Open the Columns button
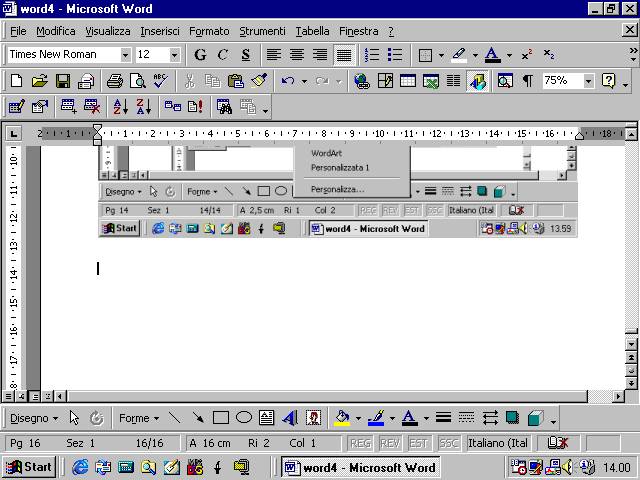Screen dimensions: 640x480 point(453,81)
